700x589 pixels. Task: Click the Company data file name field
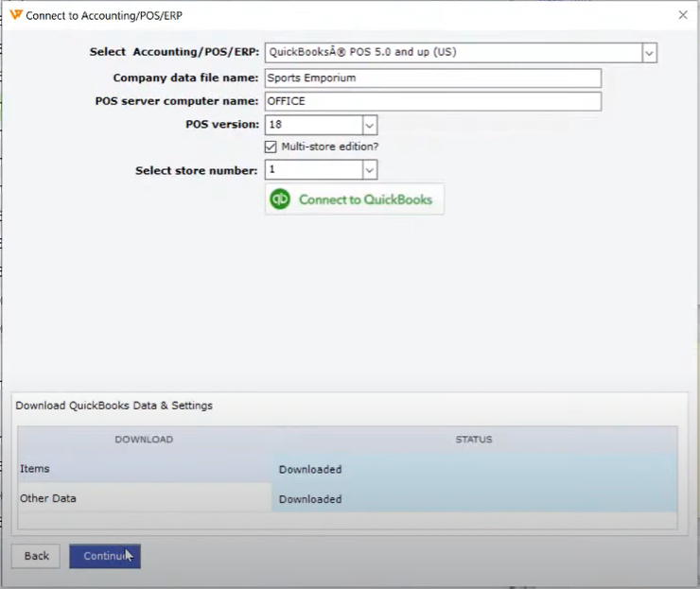click(x=432, y=78)
